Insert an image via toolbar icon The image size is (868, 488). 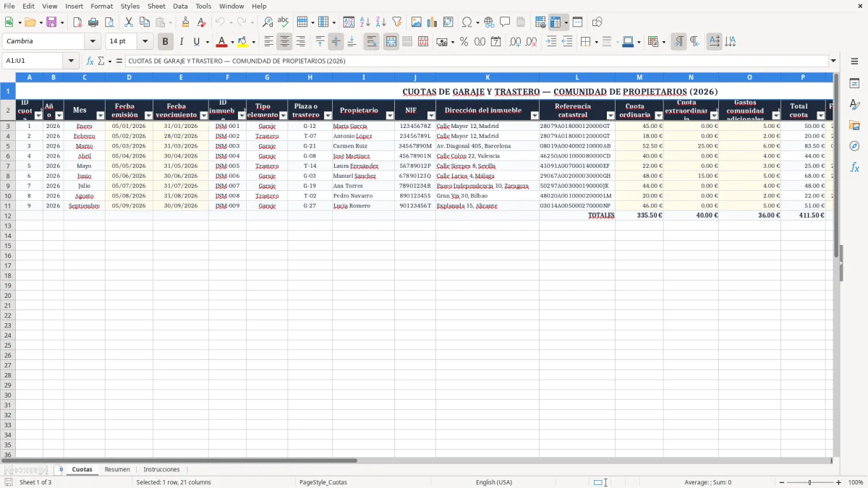417,22
